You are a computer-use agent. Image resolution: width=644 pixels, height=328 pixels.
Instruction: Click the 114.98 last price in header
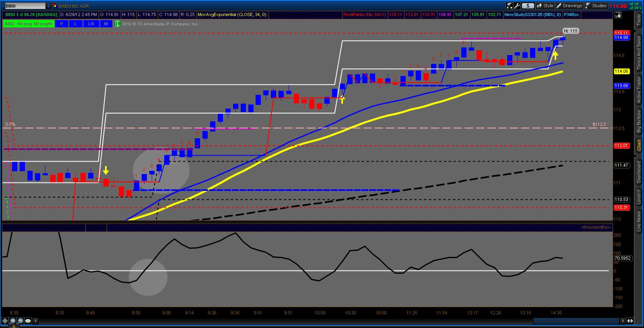618,6
